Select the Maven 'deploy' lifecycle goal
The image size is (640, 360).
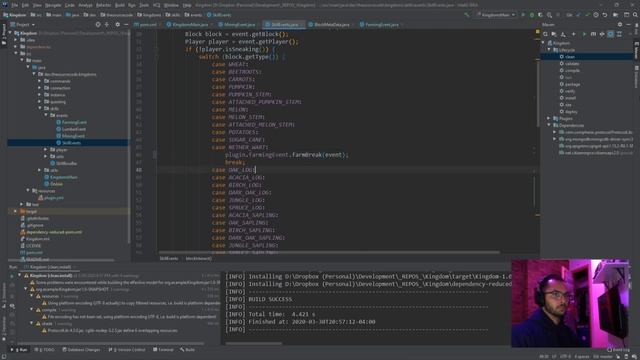[x=571, y=112]
